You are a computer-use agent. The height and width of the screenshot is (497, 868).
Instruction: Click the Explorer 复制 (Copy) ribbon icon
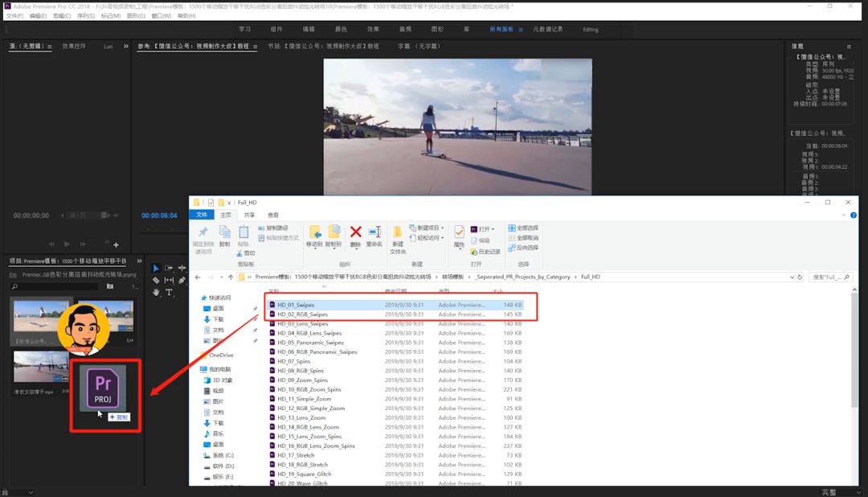[x=224, y=232]
